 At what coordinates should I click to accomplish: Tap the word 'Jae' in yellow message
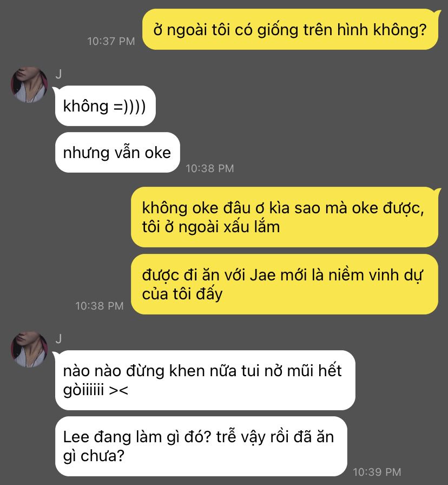tap(262, 275)
